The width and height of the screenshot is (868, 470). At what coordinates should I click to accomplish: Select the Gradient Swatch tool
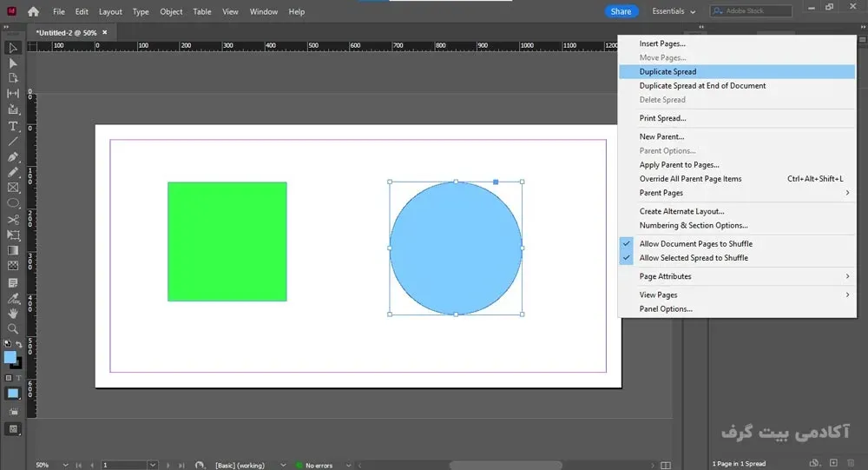click(13, 250)
